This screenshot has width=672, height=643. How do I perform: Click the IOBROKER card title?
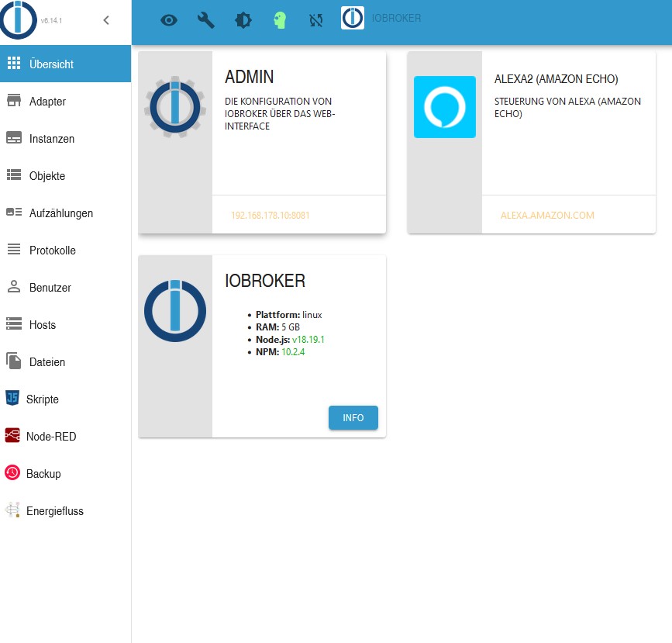pyautogui.click(x=265, y=281)
